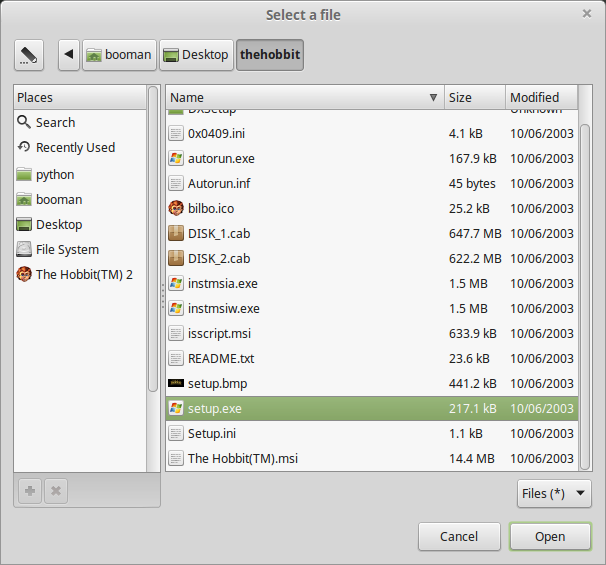The height and width of the screenshot is (565, 606).
Task: Sort by the Size column header
Action: tap(475, 98)
